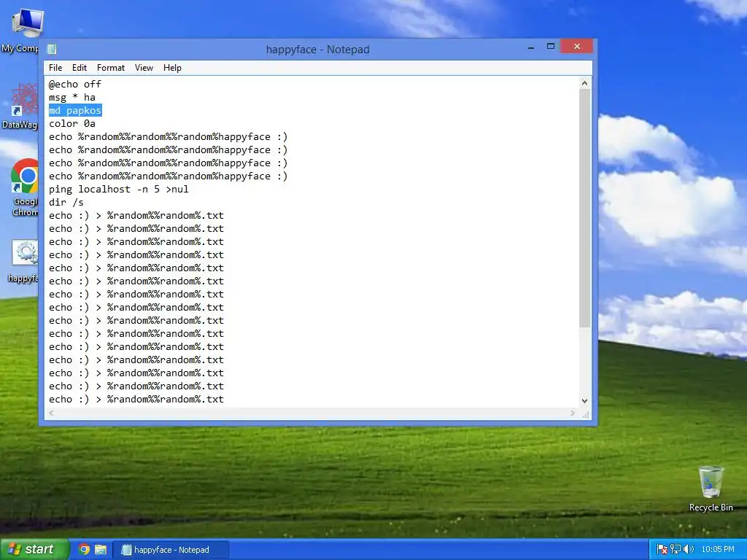
Task: Click the taskbar clock showing 10:05 PM
Action: (718, 550)
